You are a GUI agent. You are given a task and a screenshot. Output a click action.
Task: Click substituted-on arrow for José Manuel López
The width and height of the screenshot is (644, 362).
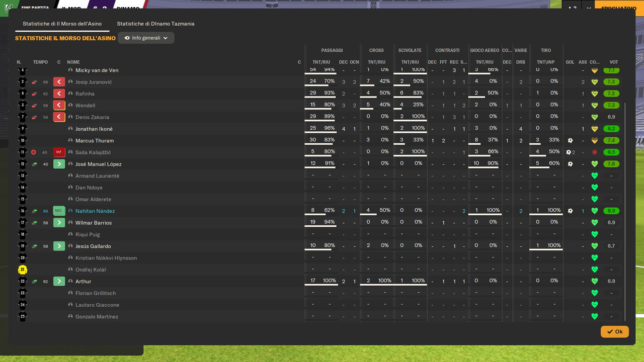[x=59, y=164]
